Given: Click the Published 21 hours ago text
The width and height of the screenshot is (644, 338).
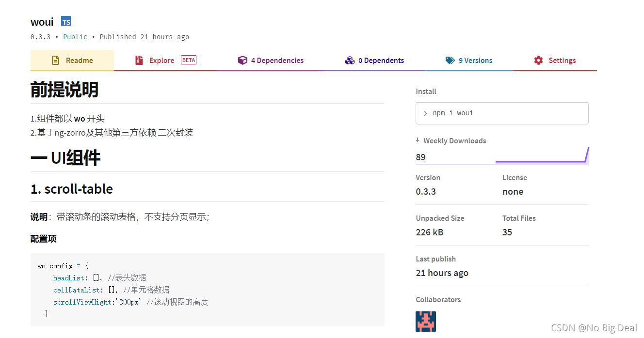Looking at the screenshot, I should click(145, 37).
